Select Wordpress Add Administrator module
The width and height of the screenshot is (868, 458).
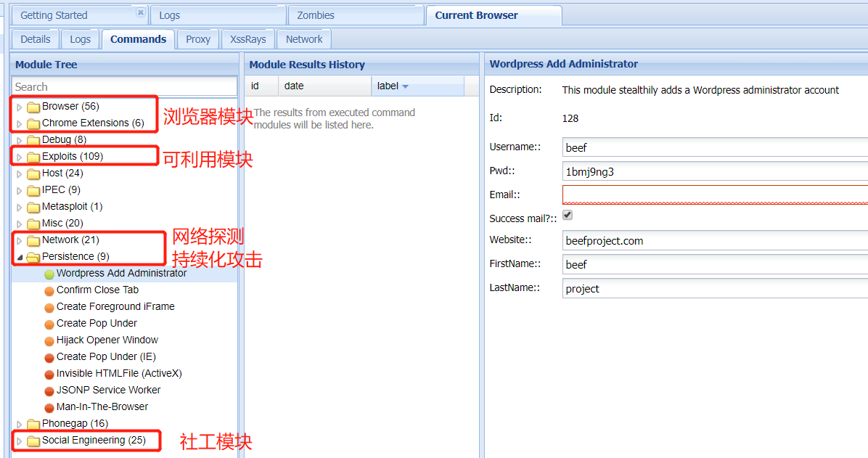[x=121, y=274]
